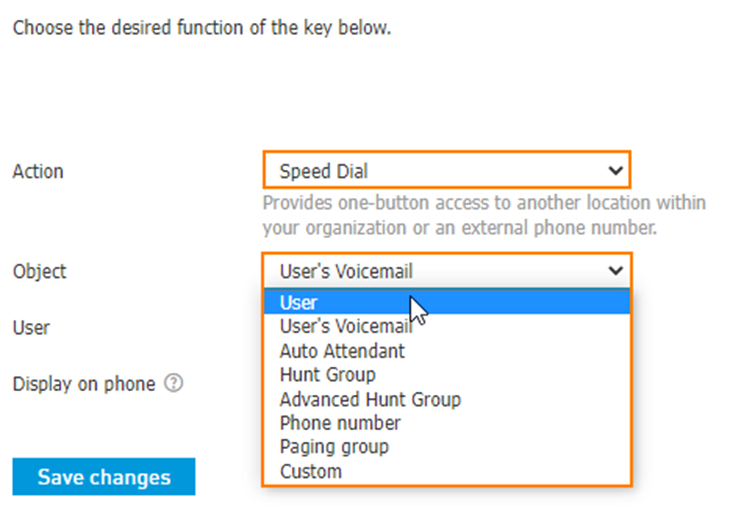This screenshot has height=511, width=755.
Task: Click the Object field showing User's Voicemail
Action: pyautogui.click(x=446, y=270)
